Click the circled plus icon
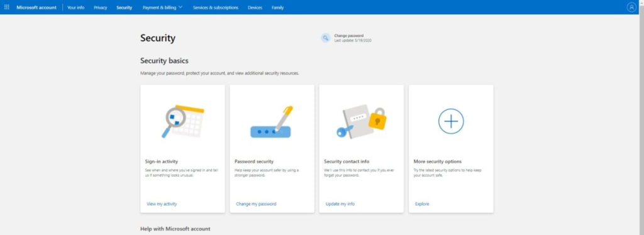The height and width of the screenshot is (235, 644). point(451,121)
